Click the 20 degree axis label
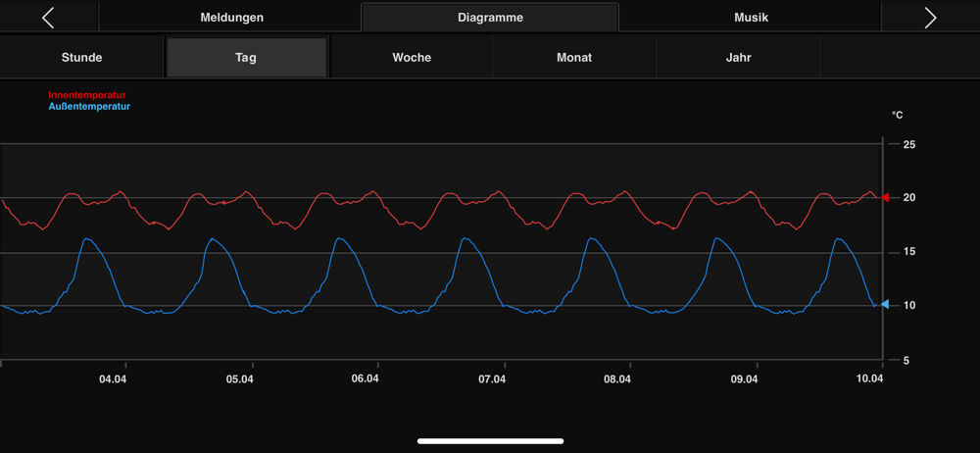This screenshot has width=980, height=453. coord(909,198)
